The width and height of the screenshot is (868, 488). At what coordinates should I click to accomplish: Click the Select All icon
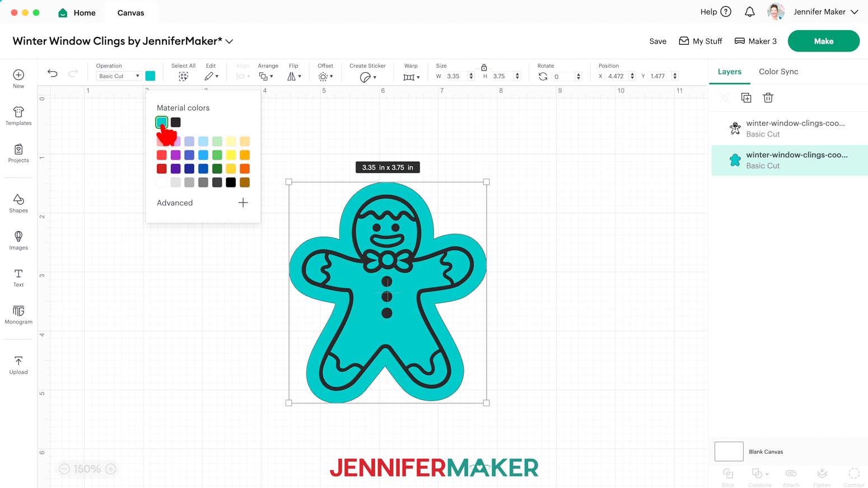tap(183, 77)
